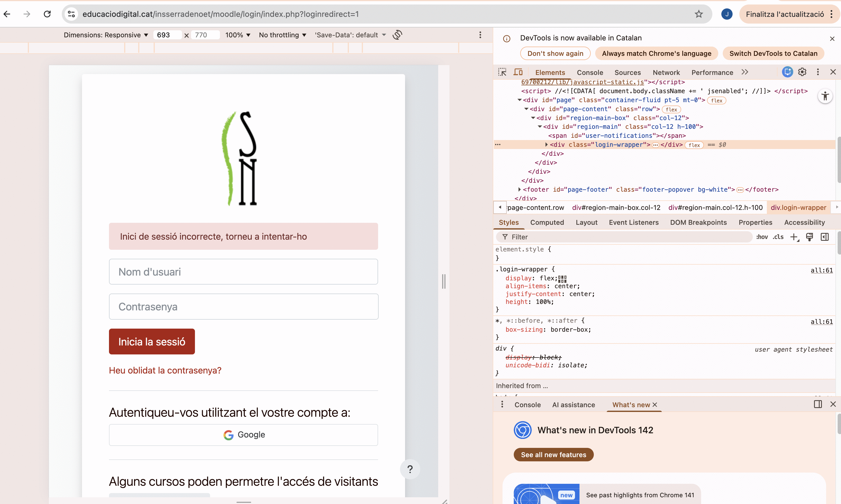Bookmark this page with the star icon
This screenshot has width=841, height=504.
click(x=699, y=14)
